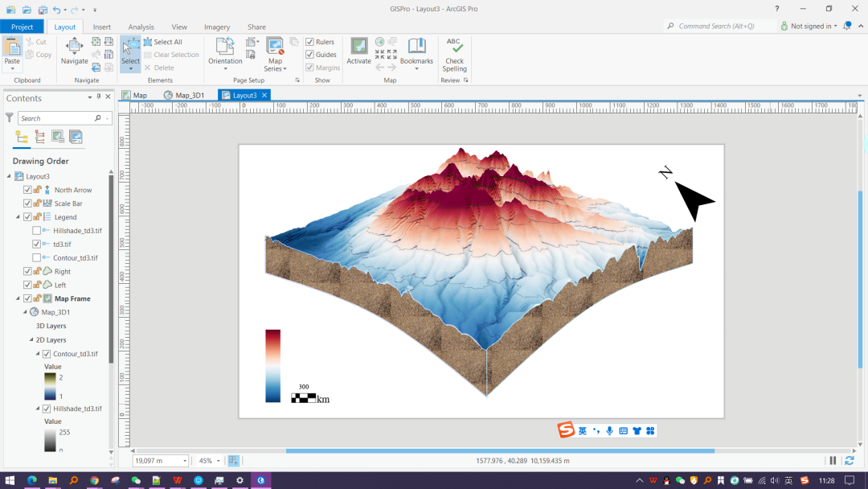The width and height of the screenshot is (868, 489).
Task: Open the Map view tab
Action: pos(134,95)
